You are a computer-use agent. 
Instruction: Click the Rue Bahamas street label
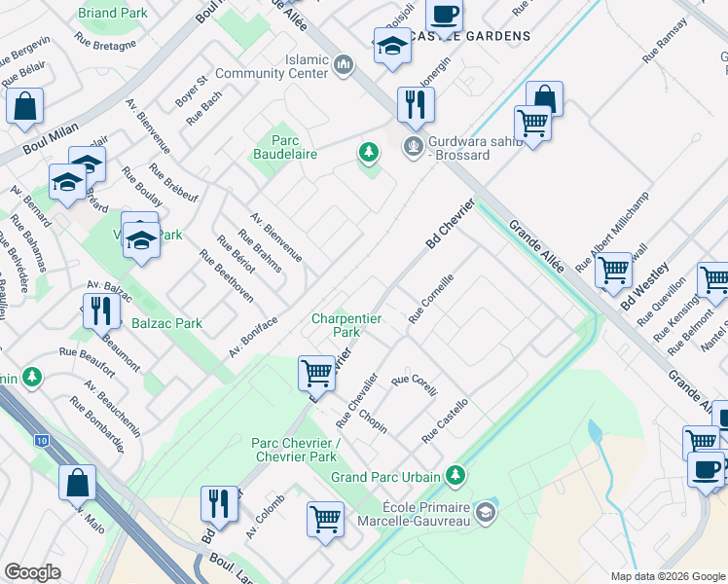click(28, 242)
